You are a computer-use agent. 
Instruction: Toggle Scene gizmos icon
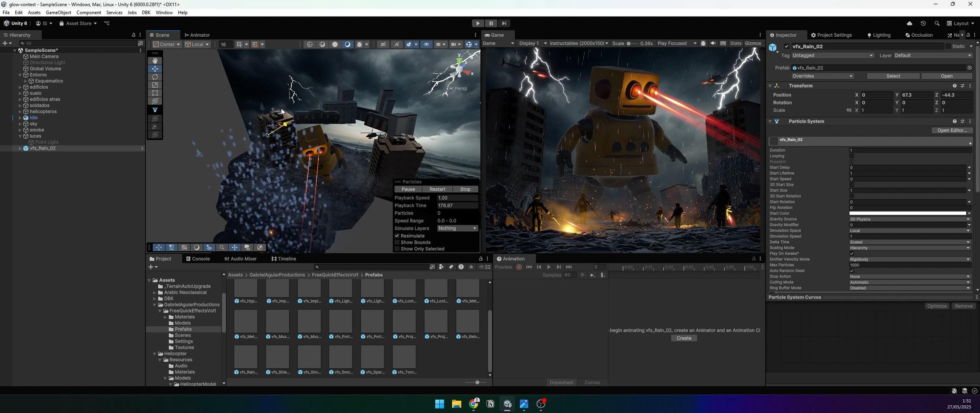pos(469,44)
